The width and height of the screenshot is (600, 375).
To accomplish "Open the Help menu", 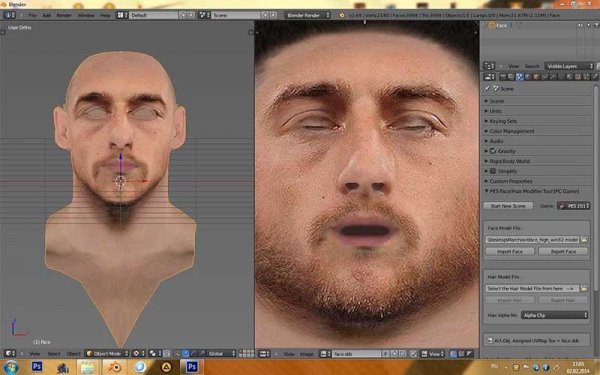I will [x=105, y=15].
